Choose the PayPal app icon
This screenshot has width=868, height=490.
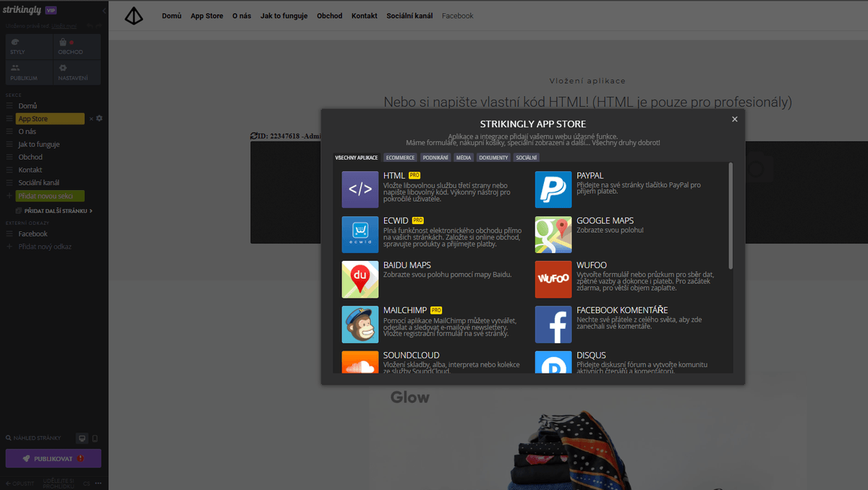(x=553, y=190)
